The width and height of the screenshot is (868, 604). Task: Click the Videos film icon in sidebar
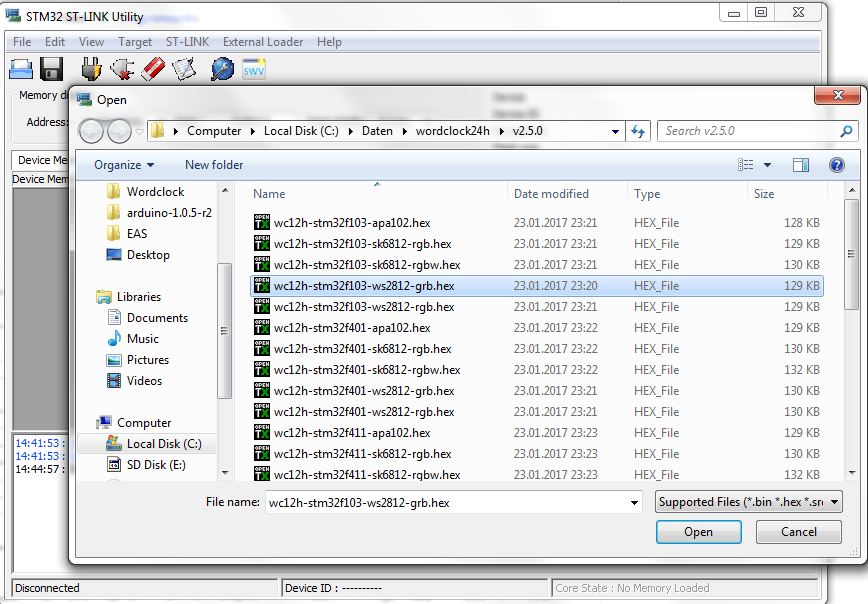(113, 380)
